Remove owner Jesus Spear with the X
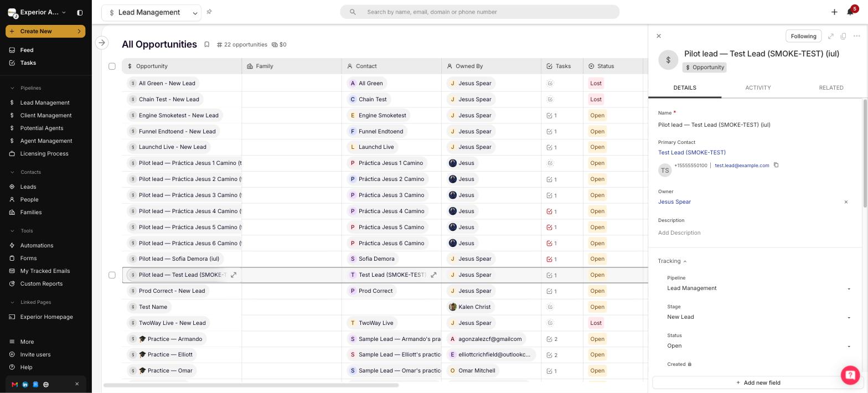 846,202
